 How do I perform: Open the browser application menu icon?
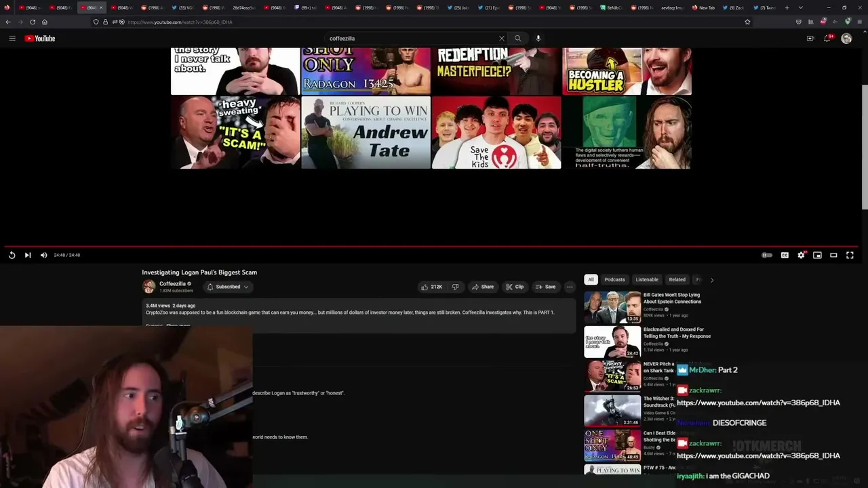point(860,22)
